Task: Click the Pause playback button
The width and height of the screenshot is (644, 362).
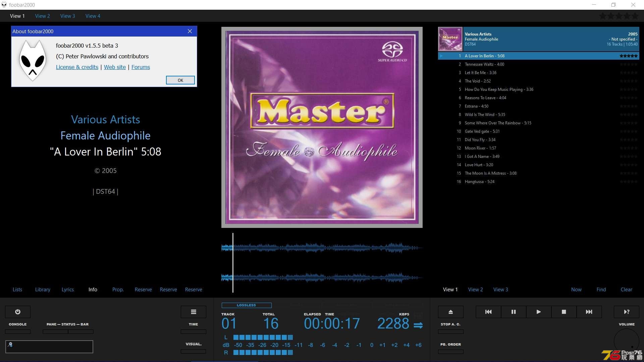Action: click(x=514, y=312)
